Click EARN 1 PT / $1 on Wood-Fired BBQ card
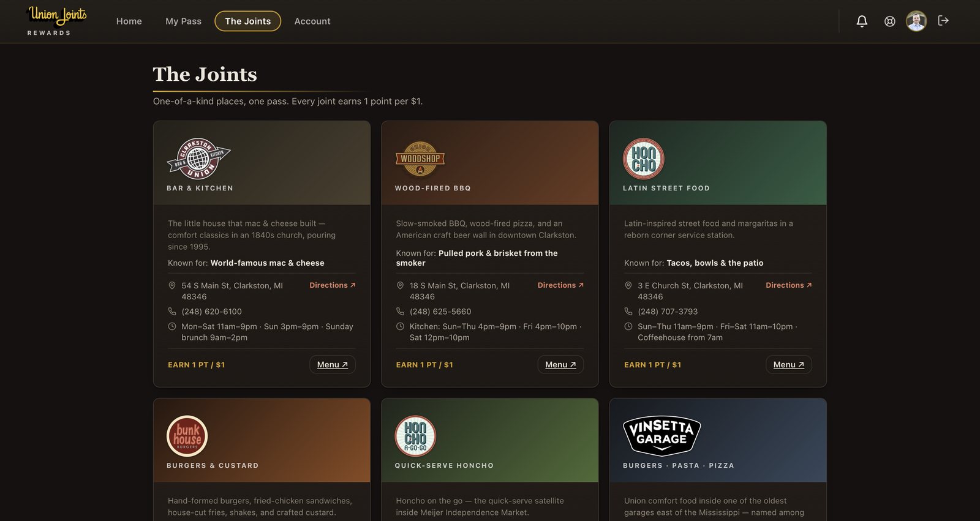 point(424,365)
